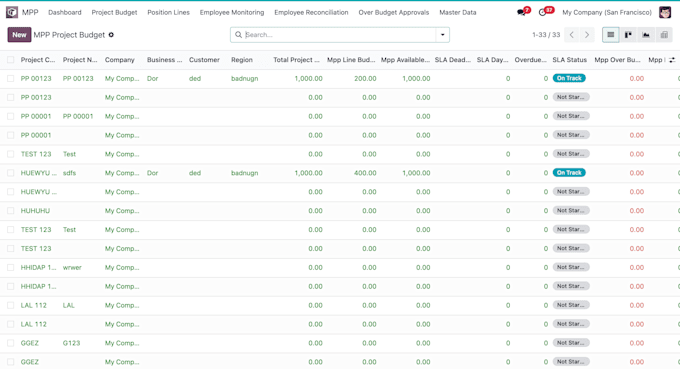Open the search options dropdown arrow
The width and height of the screenshot is (680, 369).
pyautogui.click(x=442, y=35)
